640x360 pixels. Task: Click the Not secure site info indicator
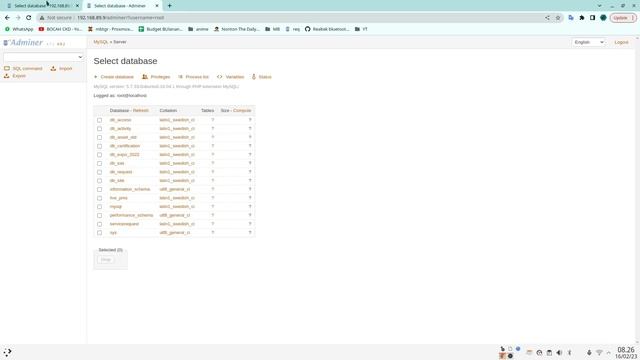[56, 18]
